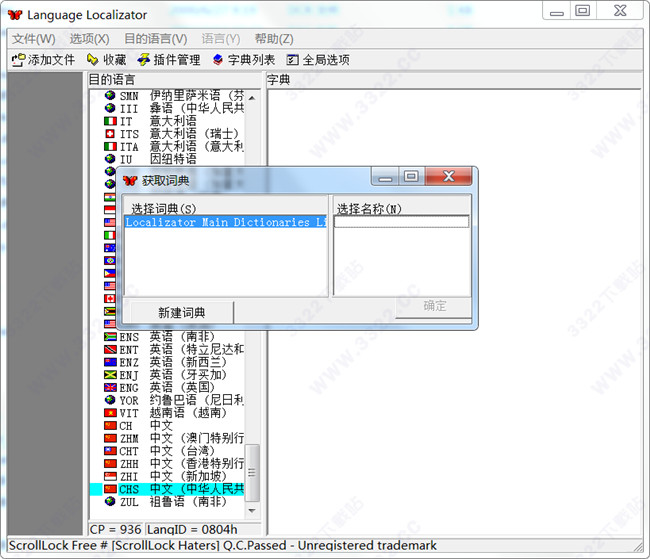
Task: Click globe icon next to ZUL 祖鲁语
Action: pos(110,502)
